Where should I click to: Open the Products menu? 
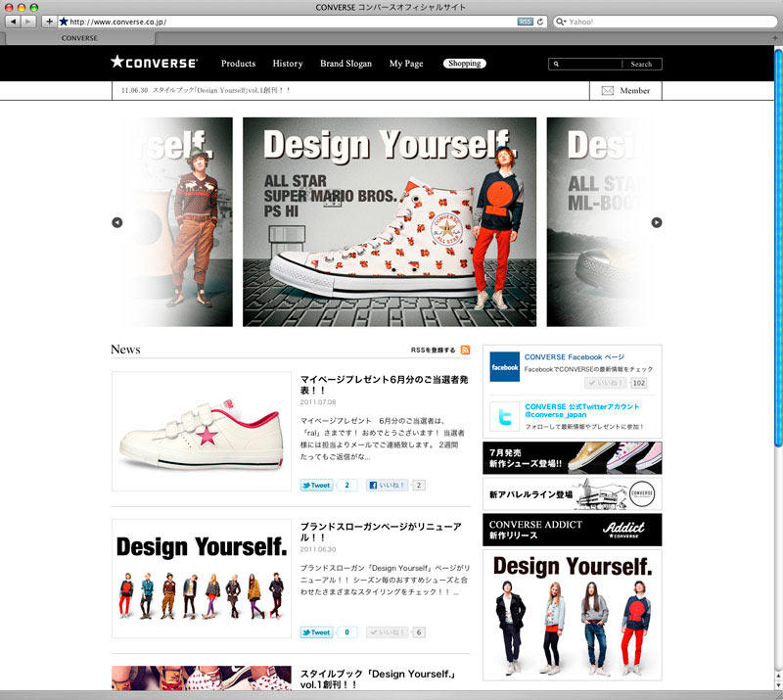click(x=238, y=64)
